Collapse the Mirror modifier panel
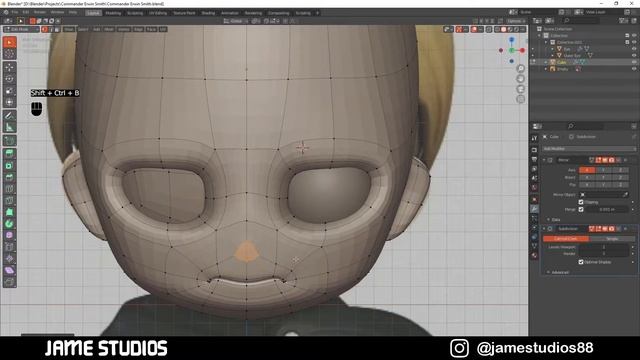This screenshot has height=360, width=640. (x=544, y=160)
